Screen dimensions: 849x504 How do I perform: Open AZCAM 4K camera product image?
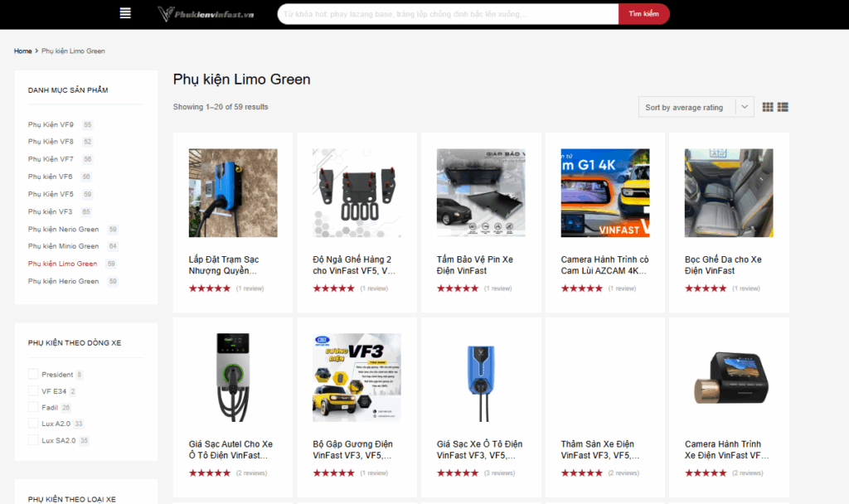(604, 192)
